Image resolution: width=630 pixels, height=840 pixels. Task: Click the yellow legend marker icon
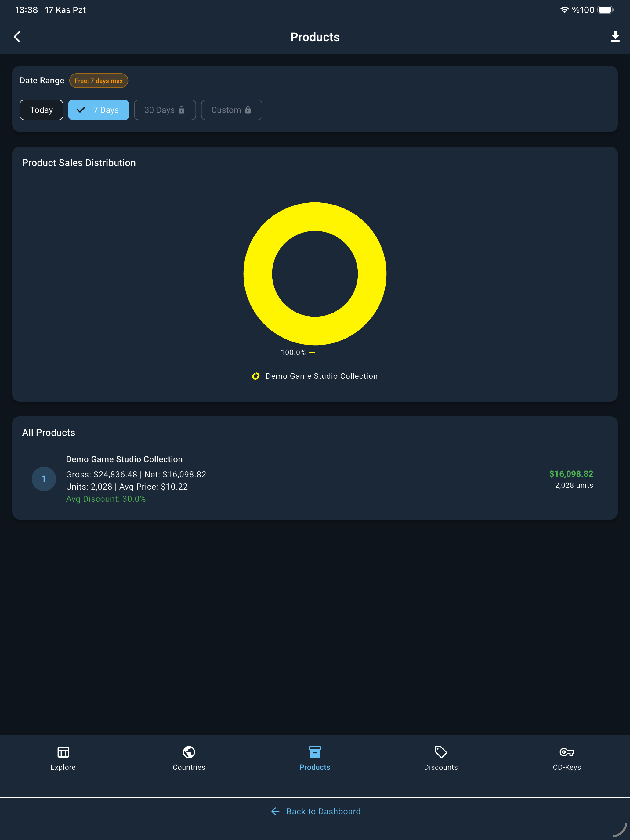click(x=256, y=376)
